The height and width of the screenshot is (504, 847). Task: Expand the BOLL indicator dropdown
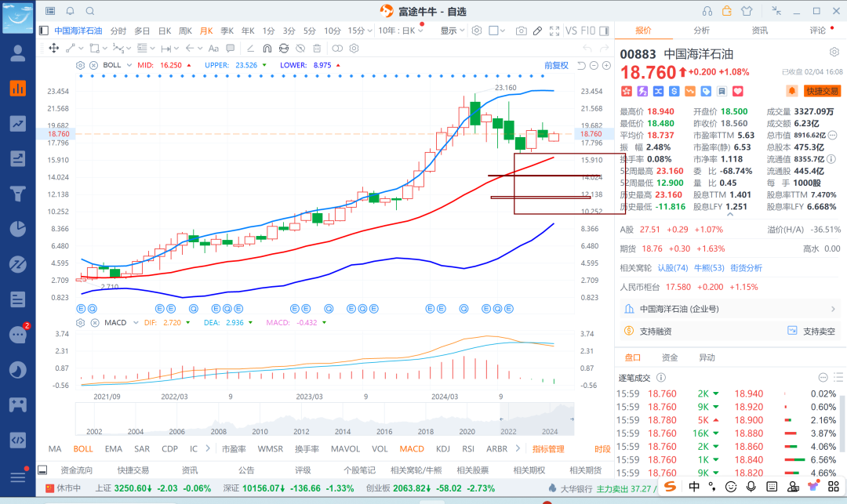pyautogui.click(x=129, y=65)
